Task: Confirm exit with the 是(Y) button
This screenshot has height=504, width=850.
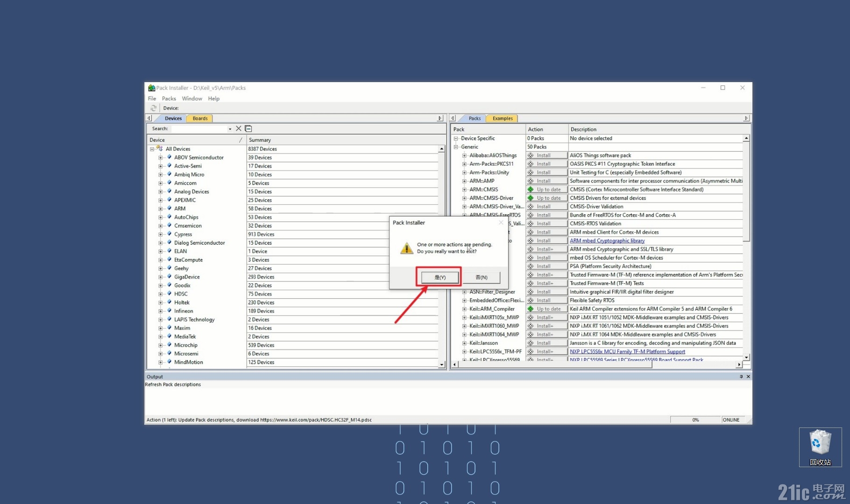Action: click(440, 277)
